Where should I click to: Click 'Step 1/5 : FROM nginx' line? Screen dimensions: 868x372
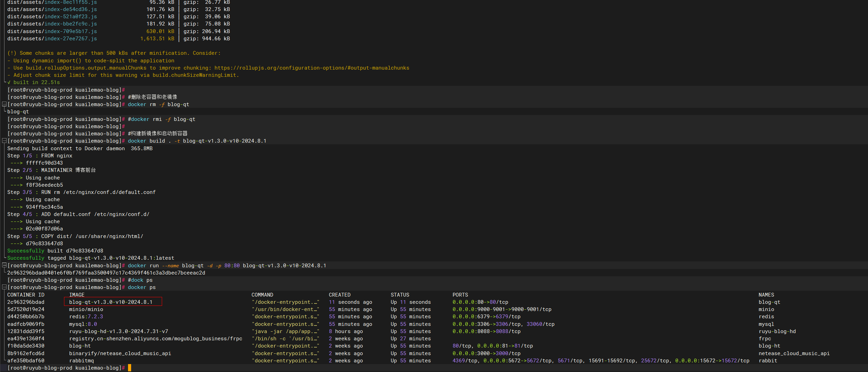click(x=40, y=156)
